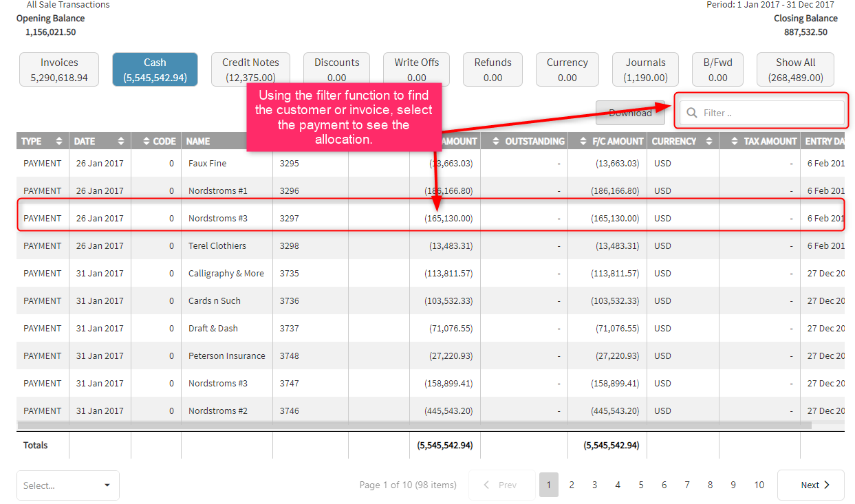Go to page 4

[x=618, y=485]
